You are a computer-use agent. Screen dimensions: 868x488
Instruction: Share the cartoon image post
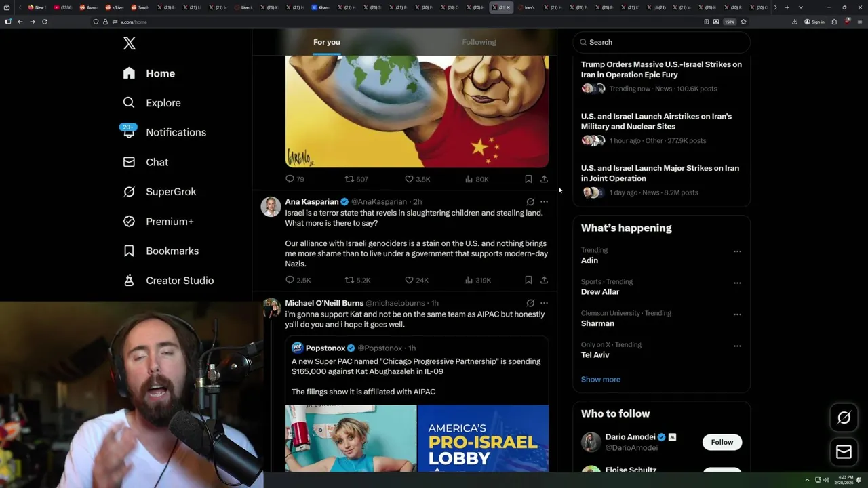pyautogui.click(x=544, y=179)
